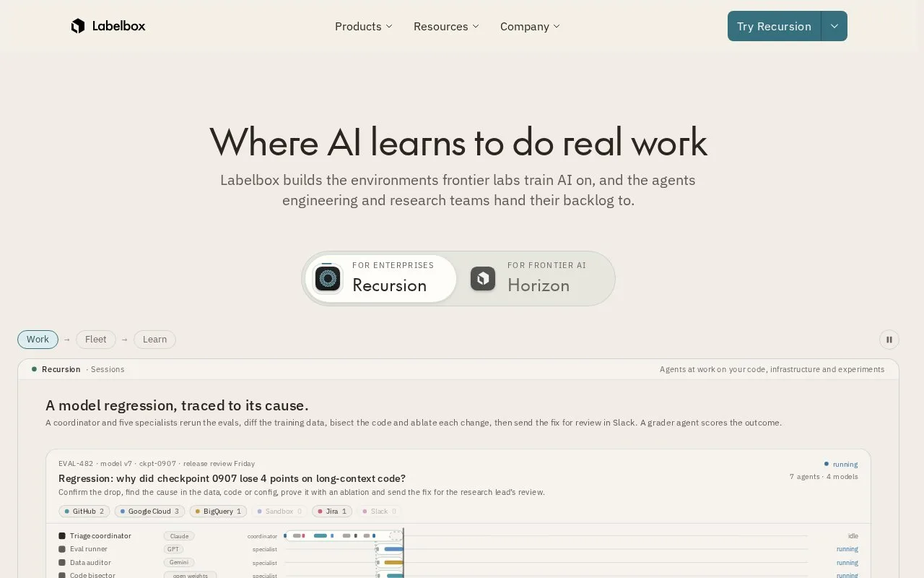Click the GPT model tag
The width and height of the screenshot is (924, 578).
click(x=173, y=549)
